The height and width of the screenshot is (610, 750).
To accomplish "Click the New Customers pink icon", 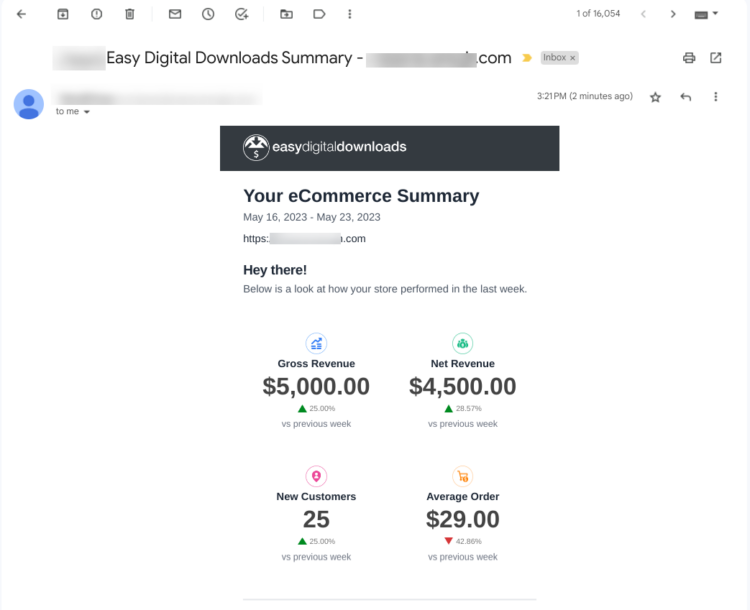I will pos(316,476).
